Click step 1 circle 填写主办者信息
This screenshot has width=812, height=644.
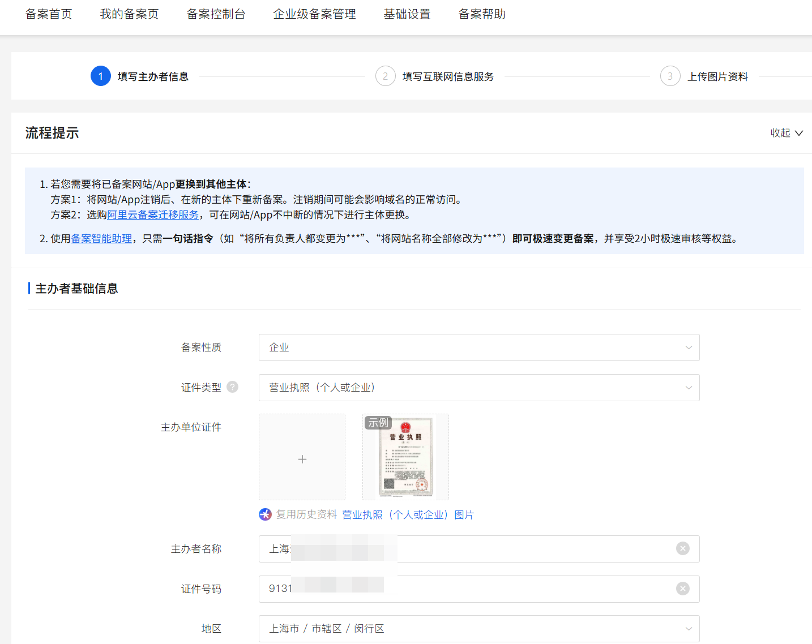(101, 76)
